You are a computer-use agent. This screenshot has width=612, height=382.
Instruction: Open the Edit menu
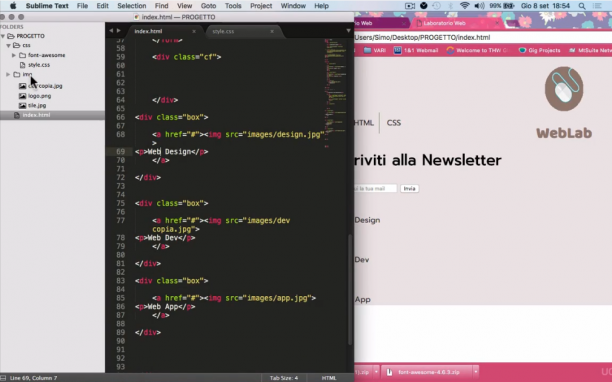tap(103, 6)
